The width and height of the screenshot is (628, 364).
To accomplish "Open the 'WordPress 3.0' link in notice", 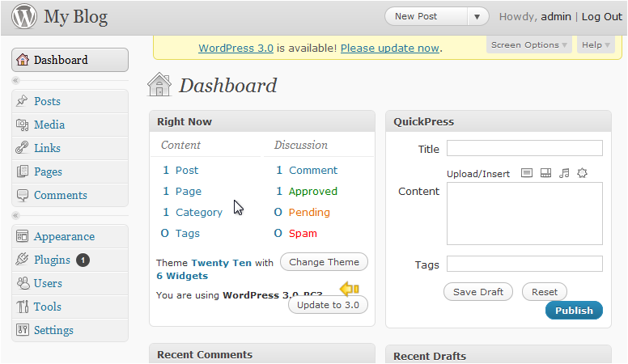I will click(235, 48).
